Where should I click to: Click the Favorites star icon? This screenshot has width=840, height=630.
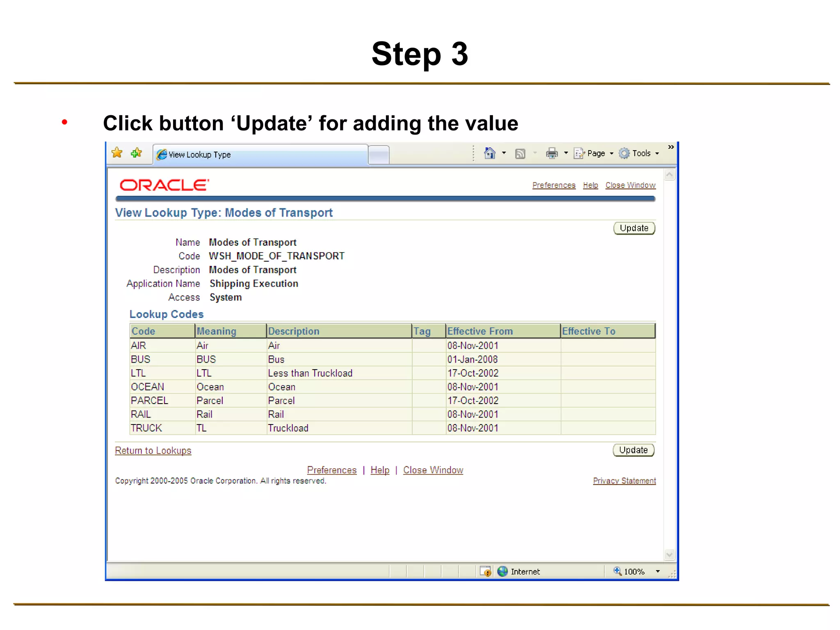click(x=117, y=153)
